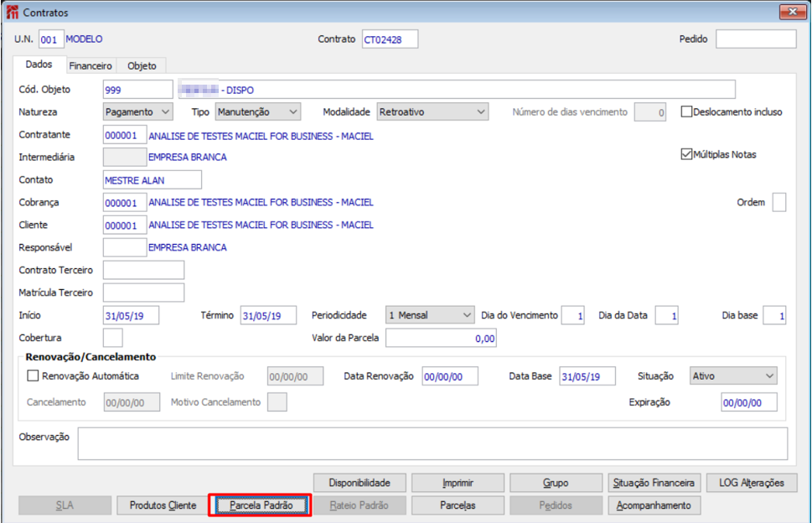Toggle Deslocamento incluso checkbox

686,111
